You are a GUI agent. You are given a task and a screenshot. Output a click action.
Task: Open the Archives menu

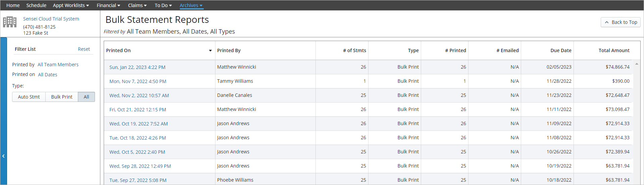point(191,5)
